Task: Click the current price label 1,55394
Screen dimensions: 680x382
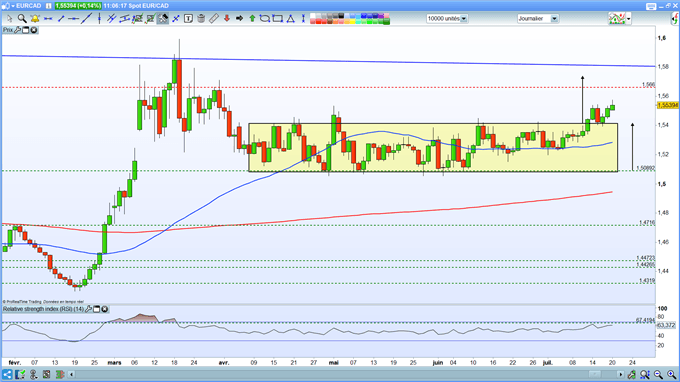Action: [667, 105]
